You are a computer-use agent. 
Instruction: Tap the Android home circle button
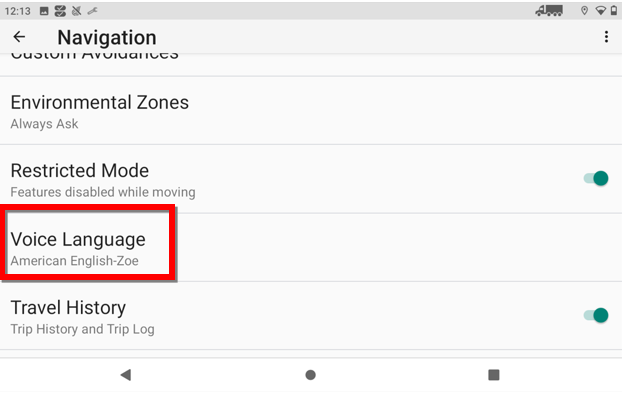coord(310,375)
